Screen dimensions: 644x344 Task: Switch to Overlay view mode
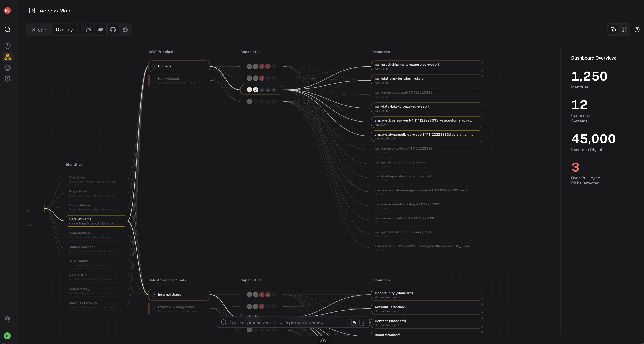[64, 30]
